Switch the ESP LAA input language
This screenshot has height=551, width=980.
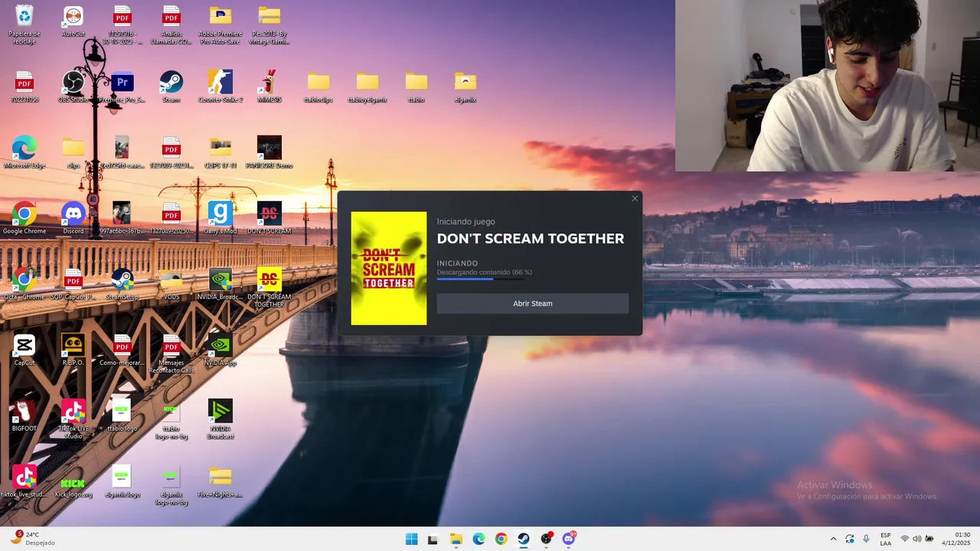tap(885, 539)
